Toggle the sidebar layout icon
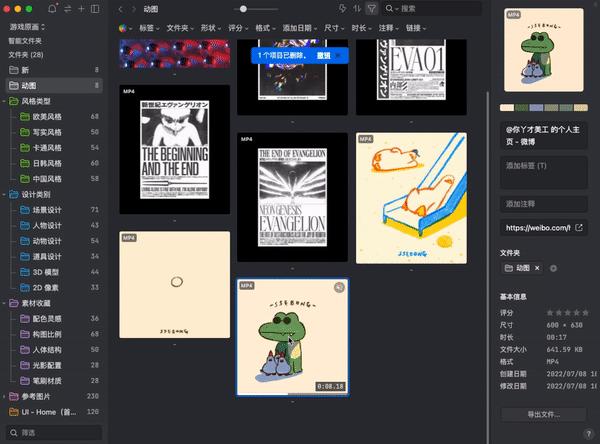Viewport: 600px width, 444px height. click(x=95, y=9)
